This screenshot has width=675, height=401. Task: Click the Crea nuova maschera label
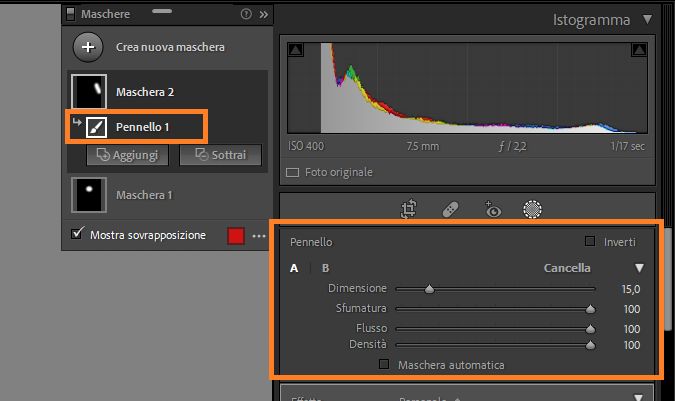170,47
